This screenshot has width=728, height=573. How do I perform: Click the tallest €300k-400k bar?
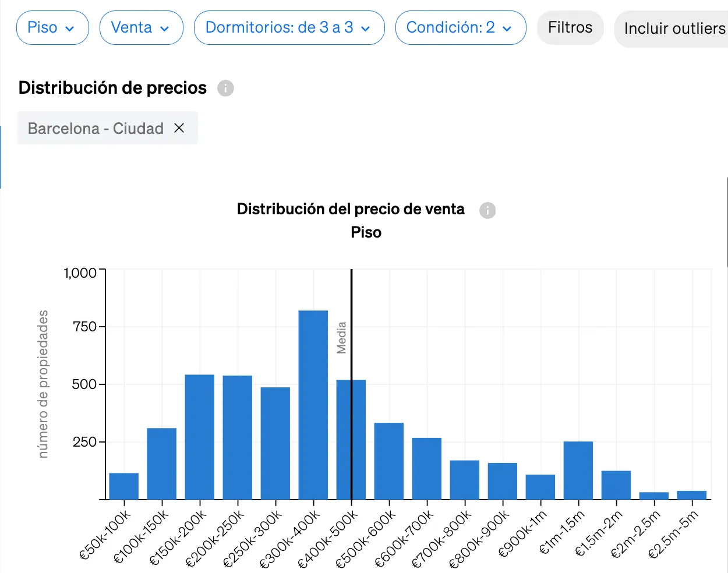pos(313,405)
